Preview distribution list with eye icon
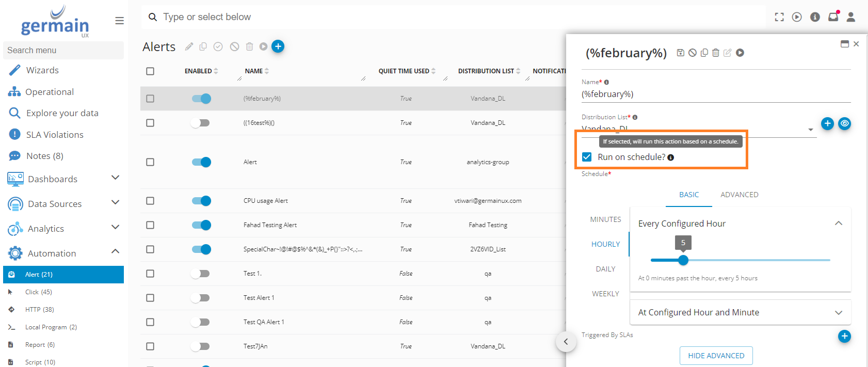This screenshot has width=868, height=367. (x=844, y=123)
